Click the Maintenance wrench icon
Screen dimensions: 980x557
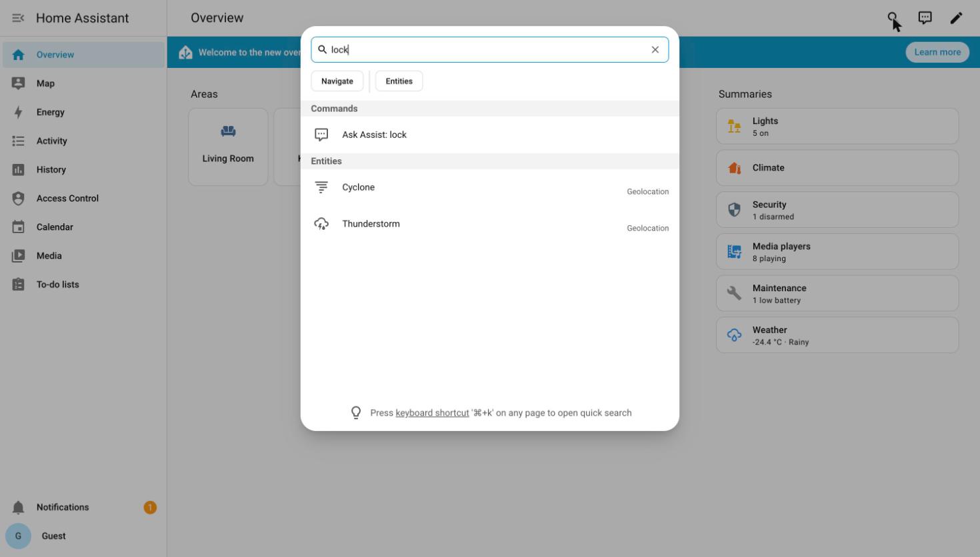(x=734, y=293)
